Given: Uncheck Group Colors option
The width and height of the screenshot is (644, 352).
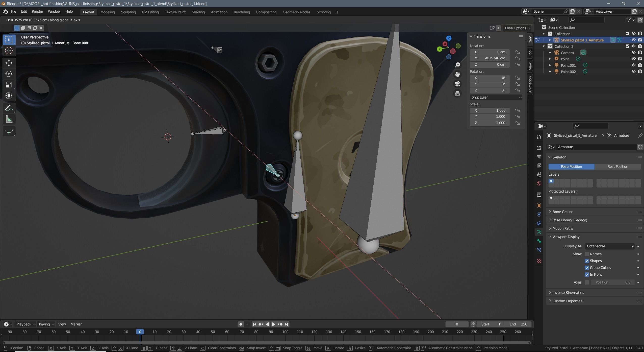Looking at the screenshot, I should pyautogui.click(x=587, y=268).
